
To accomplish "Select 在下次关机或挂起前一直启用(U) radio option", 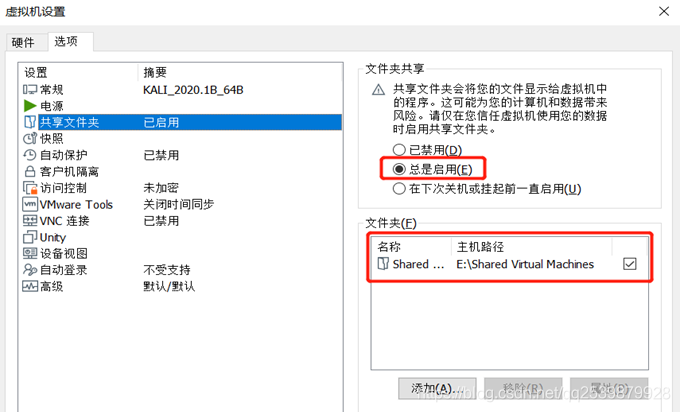I will coord(399,189).
